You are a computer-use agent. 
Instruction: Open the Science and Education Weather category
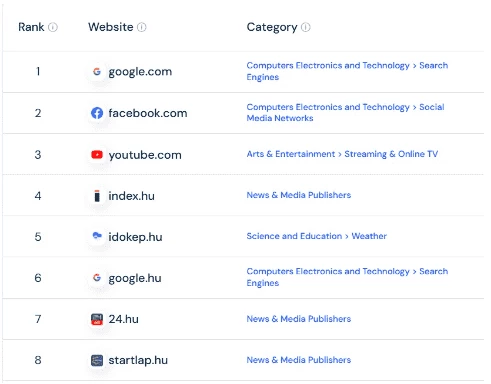(316, 236)
